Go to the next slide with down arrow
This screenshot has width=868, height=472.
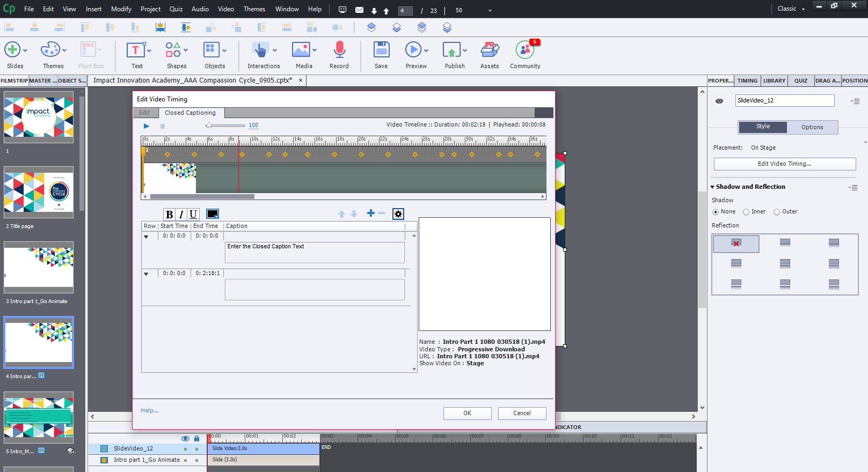point(374,11)
